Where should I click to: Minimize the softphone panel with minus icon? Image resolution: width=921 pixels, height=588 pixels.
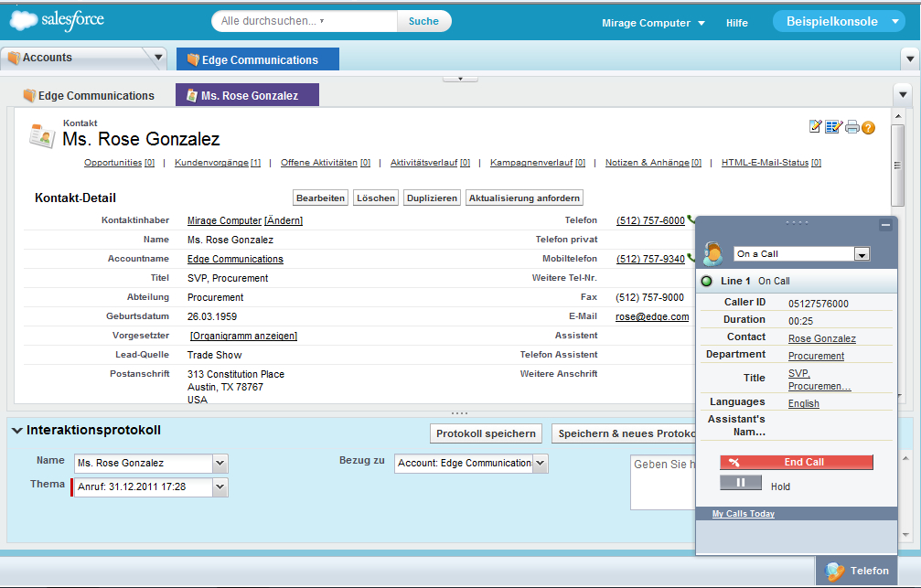tap(884, 225)
